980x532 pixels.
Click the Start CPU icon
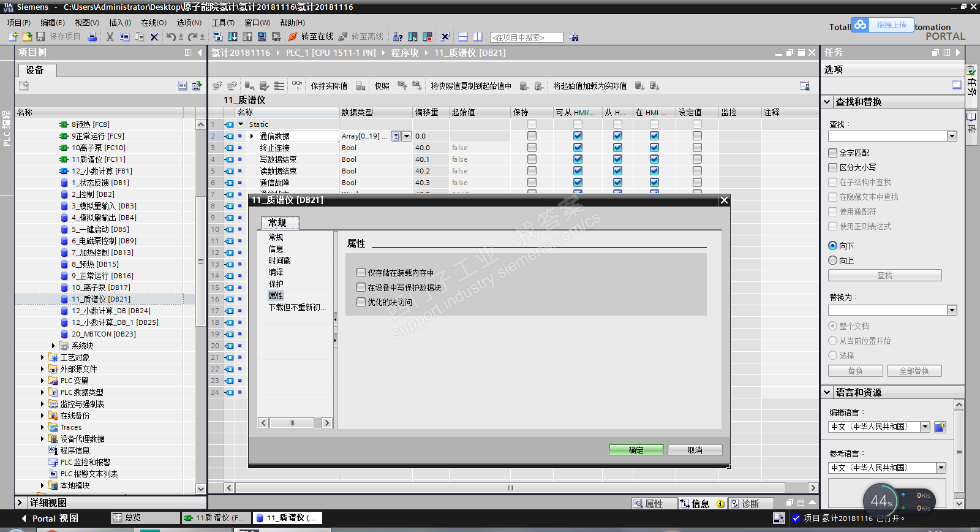tap(413, 37)
